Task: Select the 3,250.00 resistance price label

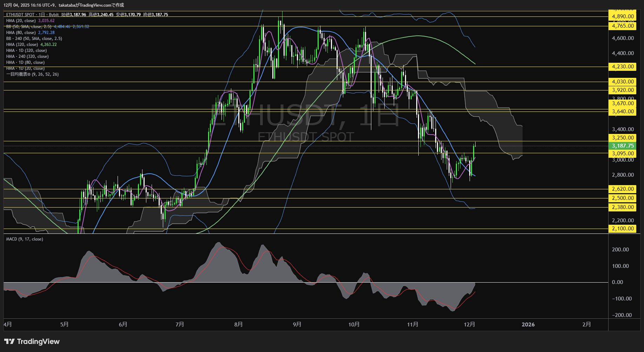Action: point(623,138)
